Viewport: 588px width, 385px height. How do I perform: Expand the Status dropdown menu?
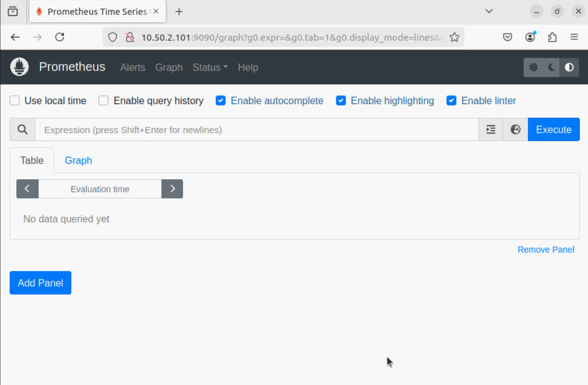click(210, 68)
